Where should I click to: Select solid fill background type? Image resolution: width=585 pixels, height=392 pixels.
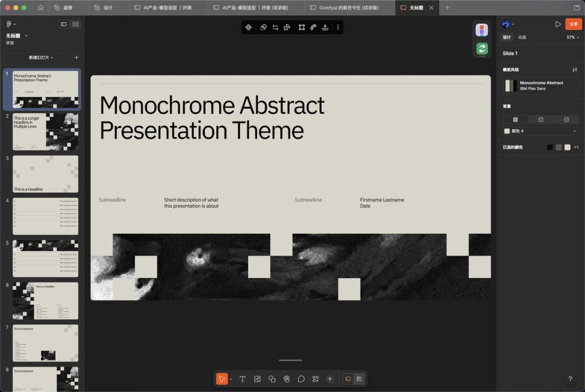[515, 119]
